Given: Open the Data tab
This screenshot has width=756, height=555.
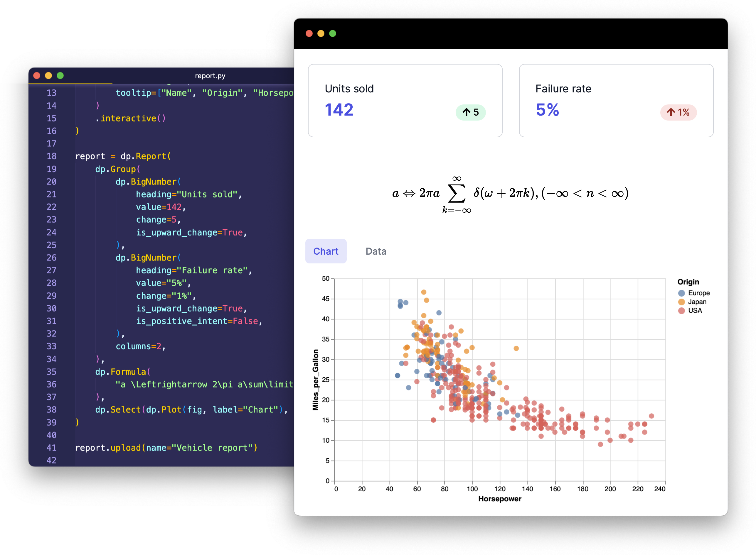Looking at the screenshot, I should coord(376,251).
